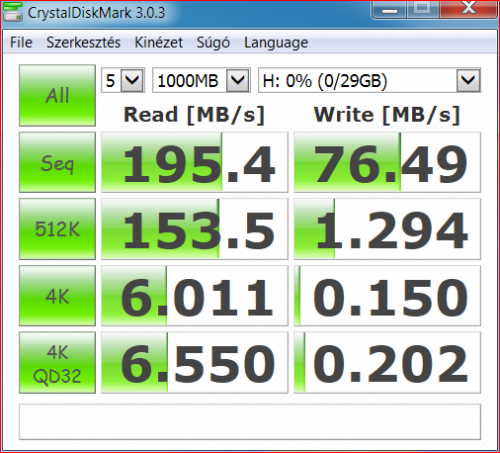The width and height of the screenshot is (500, 453).
Task: Open the File menu
Action: 21,43
